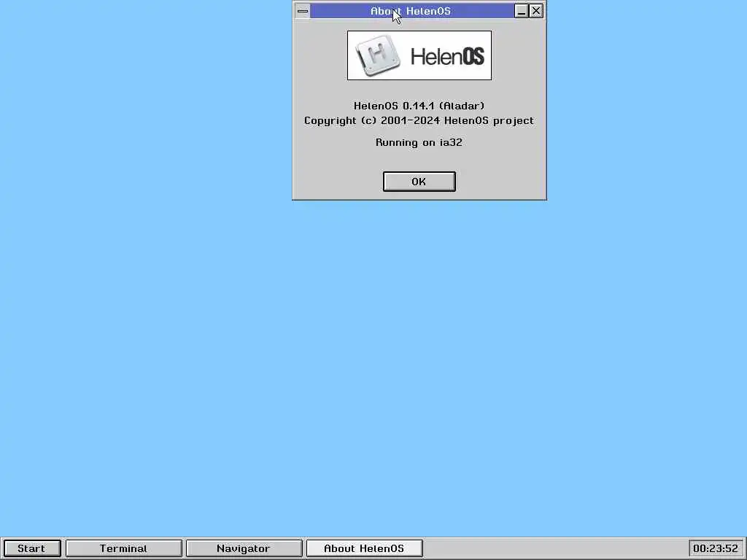Screen dimensions: 747x560
Task: Minimize the About HelenOS window
Action: pyautogui.click(x=522, y=11)
